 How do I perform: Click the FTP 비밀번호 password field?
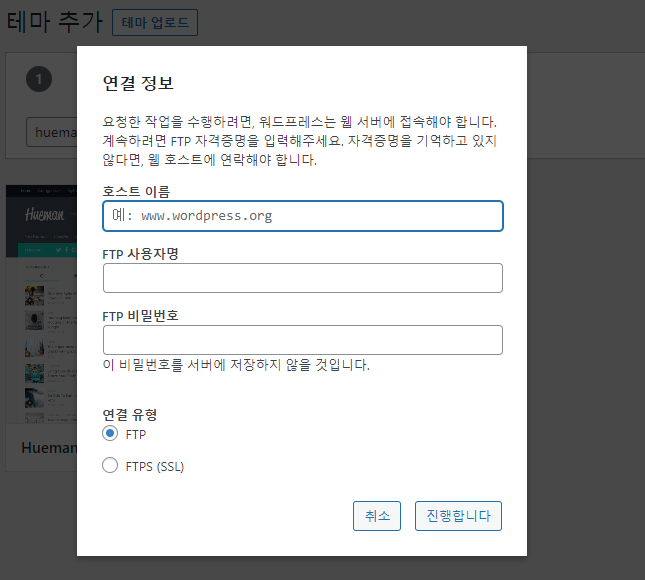(303, 340)
